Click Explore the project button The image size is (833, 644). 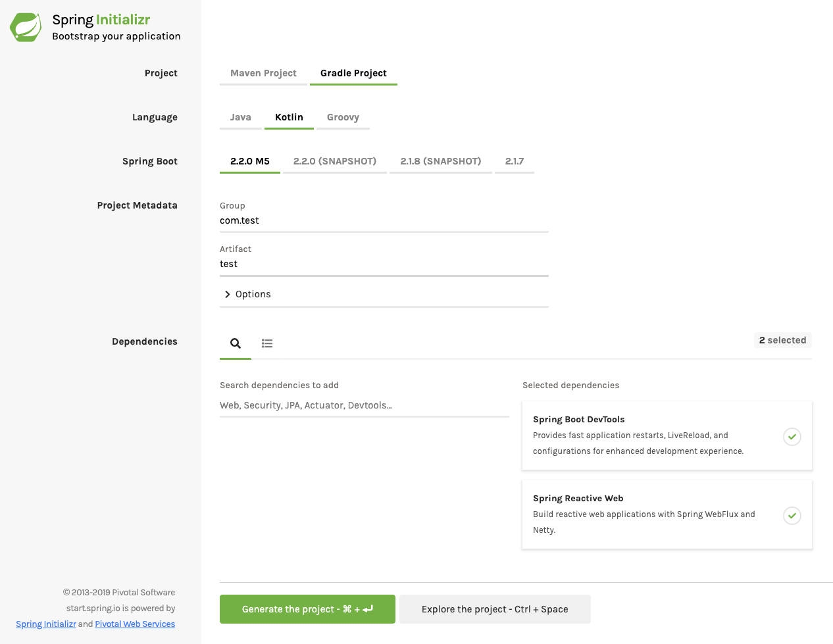tap(495, 609)
